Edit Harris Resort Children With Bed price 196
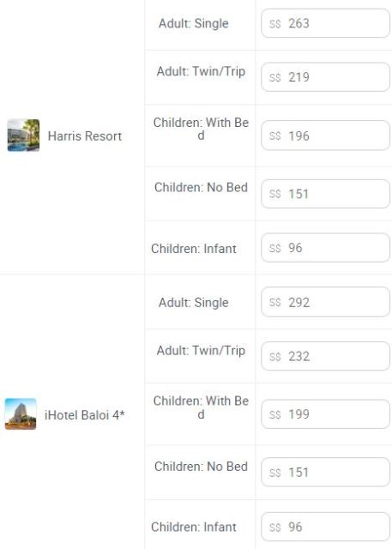392x549 pixels. click(x=325, y=136)
